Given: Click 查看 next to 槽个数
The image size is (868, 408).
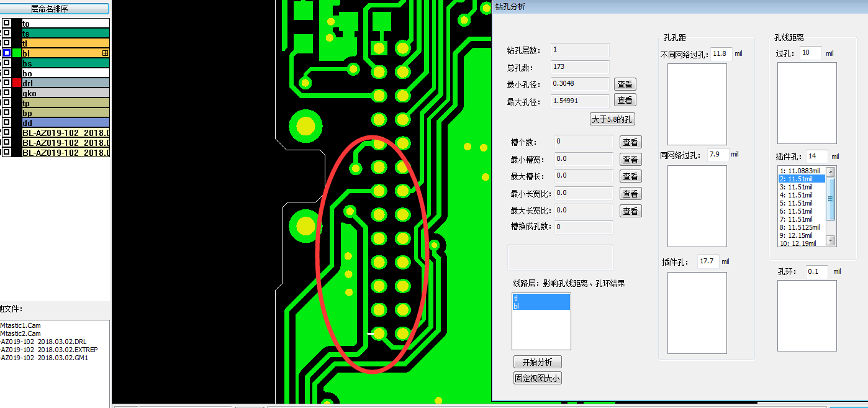Looking at the screenshot, I should pos(630,142).
